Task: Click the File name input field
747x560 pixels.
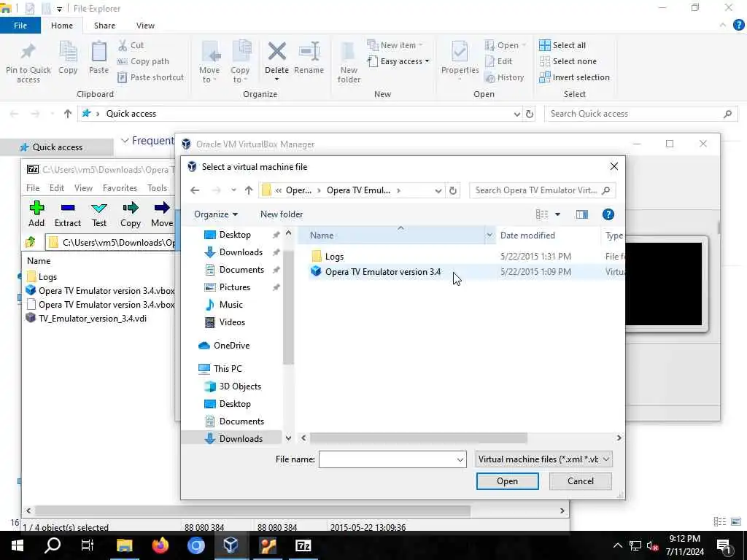Action: pos(387,459)
